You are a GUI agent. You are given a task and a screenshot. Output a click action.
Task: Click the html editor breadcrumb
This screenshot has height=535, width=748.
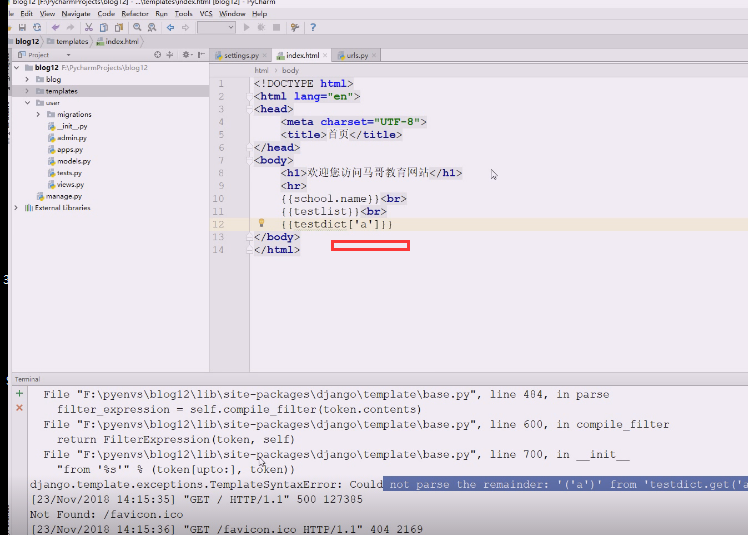tap(261, 70)
